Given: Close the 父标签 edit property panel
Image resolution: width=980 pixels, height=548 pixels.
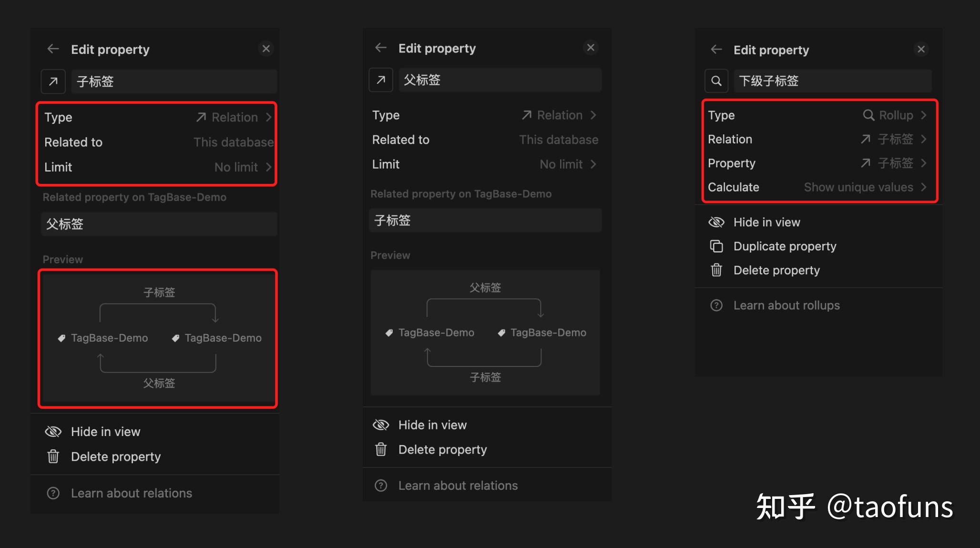Looking at the screenshot, I should coord(591,47).
